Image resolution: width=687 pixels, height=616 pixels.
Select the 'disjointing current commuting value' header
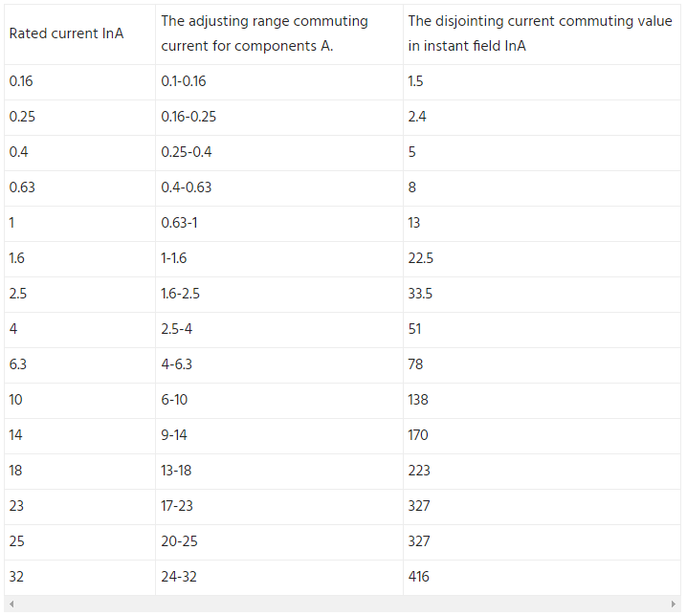pyautogui.click(x=542, y=34)
